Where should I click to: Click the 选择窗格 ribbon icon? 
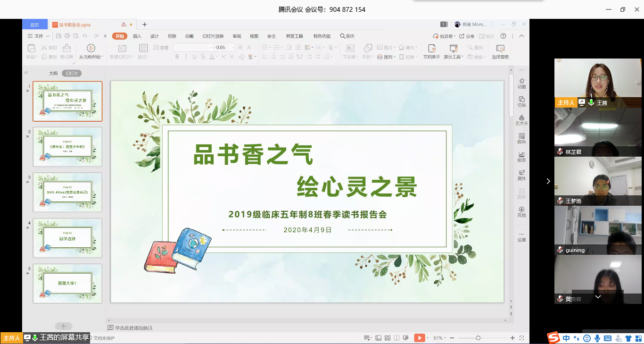tap(500, 51)
